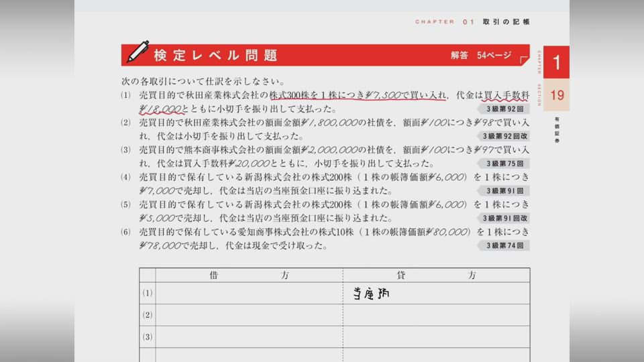Click the pencil icon in the red header
The image size is (644, 362).
(x=138, y=52)
